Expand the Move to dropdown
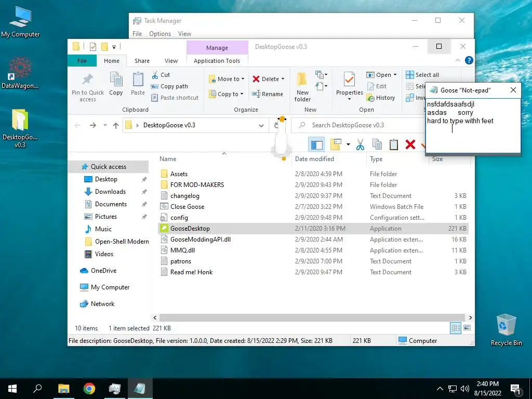The width and height of the screenshot is (532, 399). pyautogui.click(x=243, y=79)
